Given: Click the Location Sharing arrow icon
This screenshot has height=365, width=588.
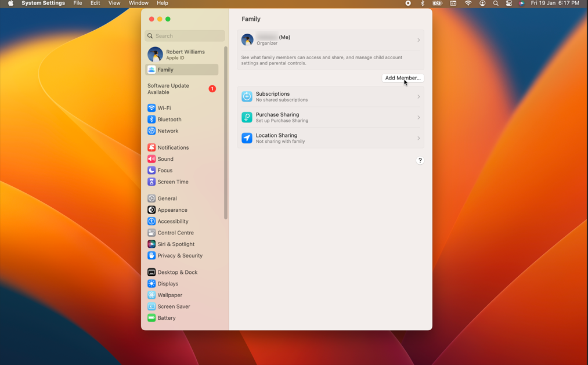Looking at the screenshot, I should click(x=247, y=138).
